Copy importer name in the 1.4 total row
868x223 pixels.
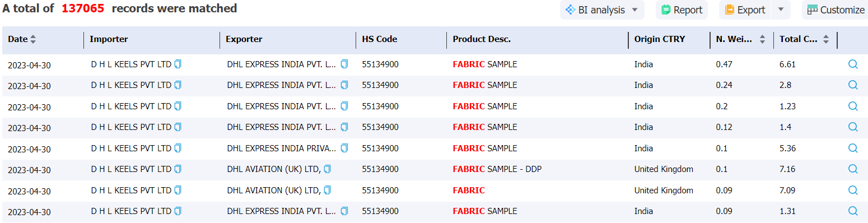(178, 127)
